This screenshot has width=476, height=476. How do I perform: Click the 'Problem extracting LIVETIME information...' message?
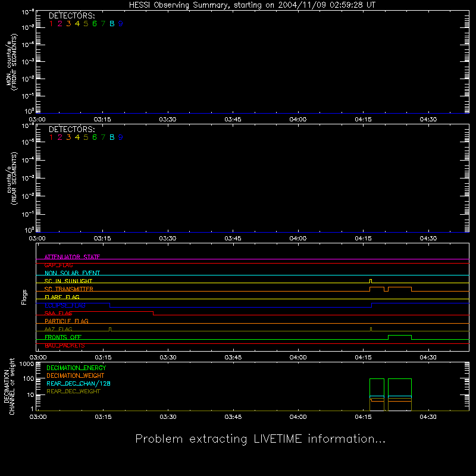pyautogui.click(x=261, y=439)
